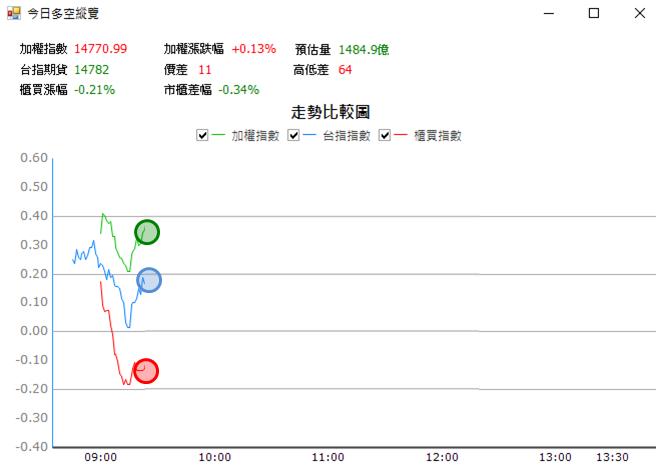Click the blue circle marker on chart
This screenshot has height=476, width=656.
point(149,280)
